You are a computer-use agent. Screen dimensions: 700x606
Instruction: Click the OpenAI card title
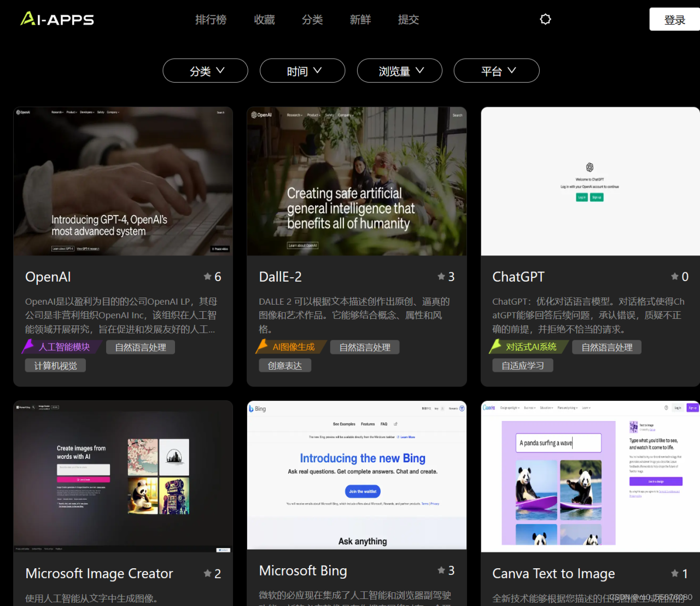48,277
